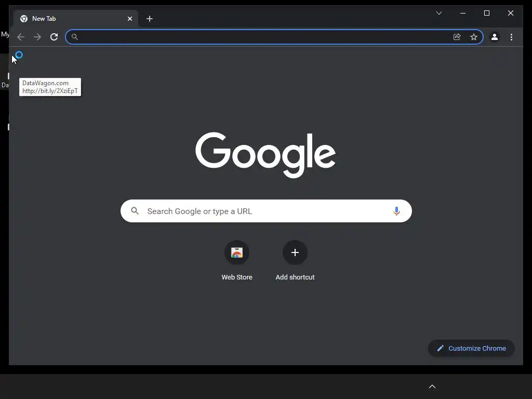Focus the address bar

pyautogui.click(x=274, y=37)
